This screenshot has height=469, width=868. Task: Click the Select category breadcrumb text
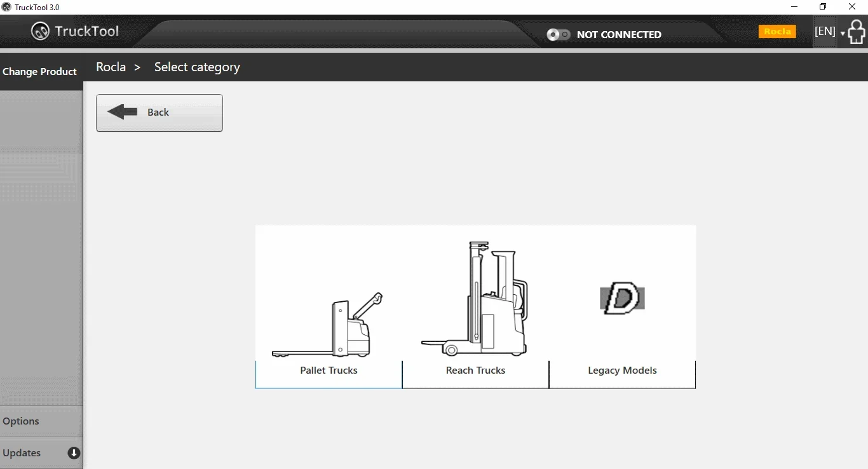[197, 67]
